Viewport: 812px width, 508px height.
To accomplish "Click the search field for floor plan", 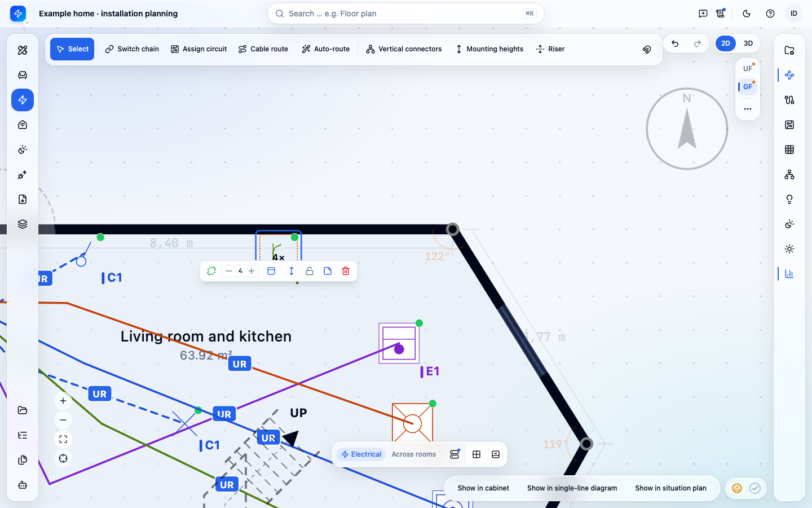I will pos(406,14).
